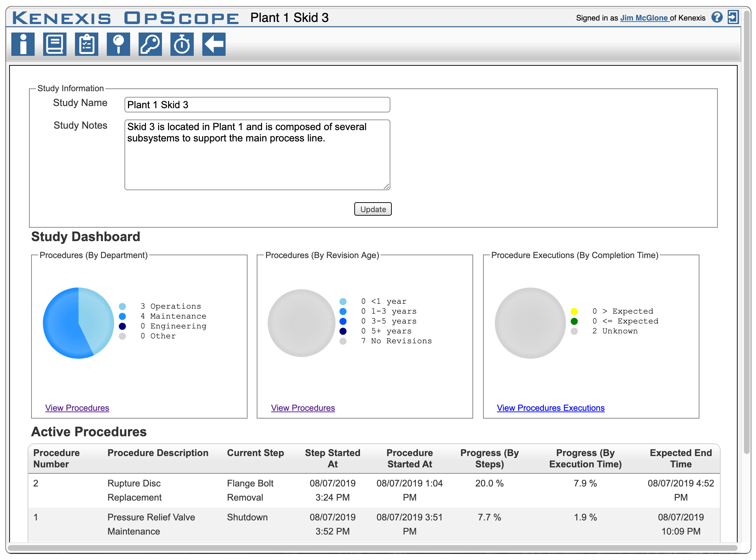This screenshot has width=756, height=560.
Task: Click the vertical scrollbar on the right
Action: [x=747, y=232]
